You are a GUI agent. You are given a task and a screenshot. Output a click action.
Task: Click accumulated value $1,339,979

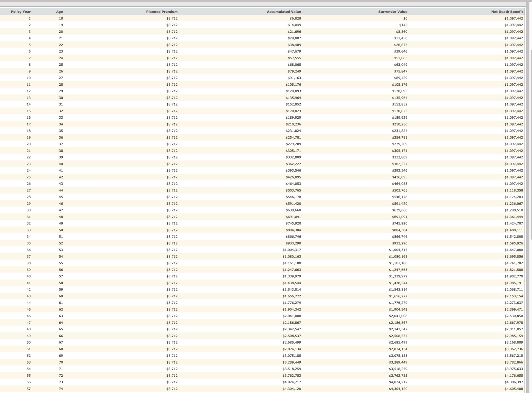click(x=292, y=276)
